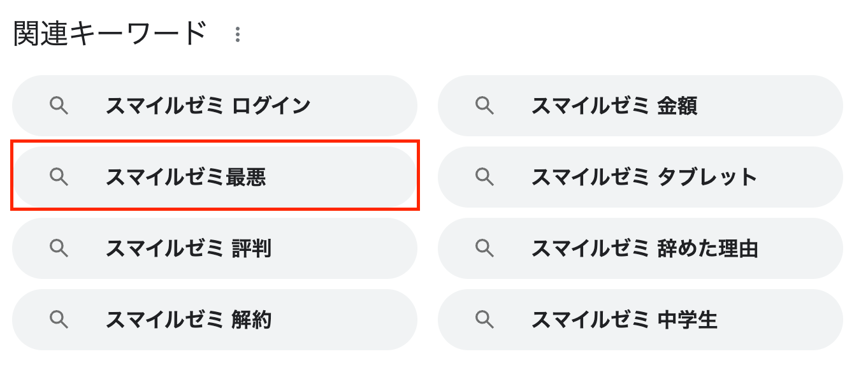The width and height of the screenshot is (868, 377).
Task: Open the スマイルゼミ 辞めた理由 search suggestion
Action: tap(637, 249)
